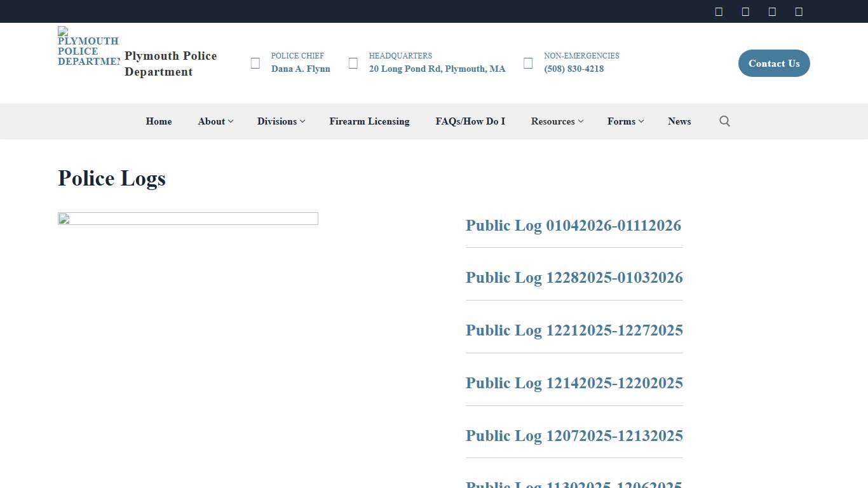
Task: Click the broken image placeholder under Police Logs
Action: click(187, 218)
